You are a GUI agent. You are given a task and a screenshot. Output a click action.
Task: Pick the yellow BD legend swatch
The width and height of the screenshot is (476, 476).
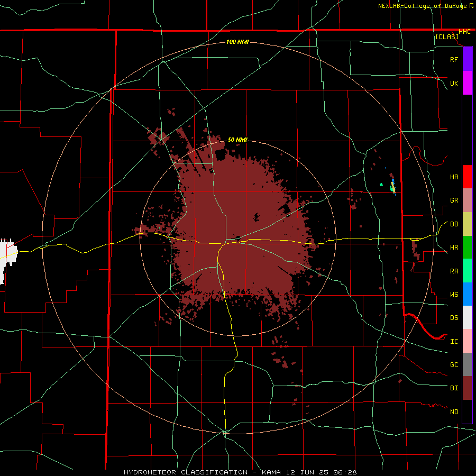(x=467, y=224)
